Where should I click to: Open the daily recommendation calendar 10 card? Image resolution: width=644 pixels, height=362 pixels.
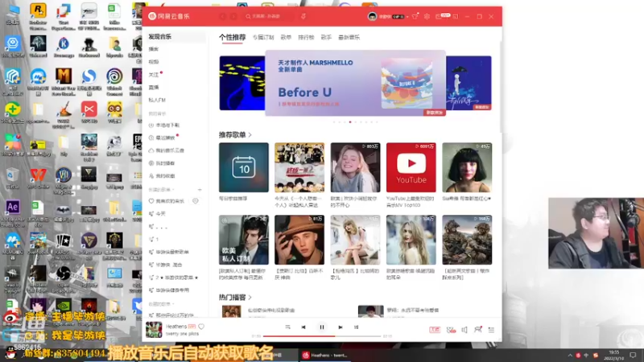244,167
